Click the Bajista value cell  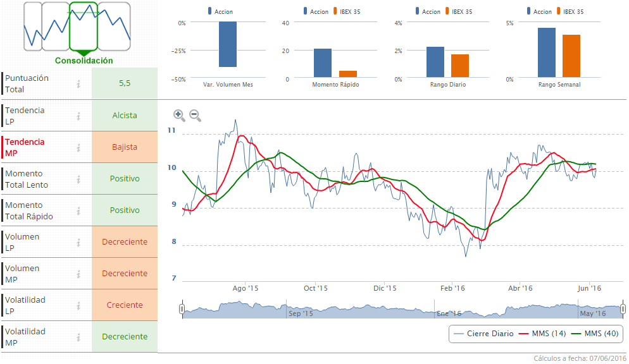pyautogui.click(x=125, y=147)
